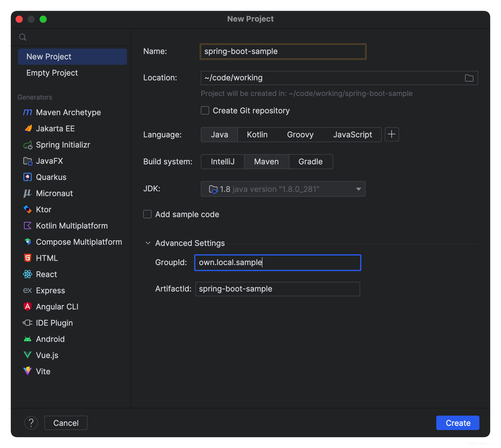Browse for location with the folder icon
The width and height of the screenshot is (501, 448).
click(469, 78)
